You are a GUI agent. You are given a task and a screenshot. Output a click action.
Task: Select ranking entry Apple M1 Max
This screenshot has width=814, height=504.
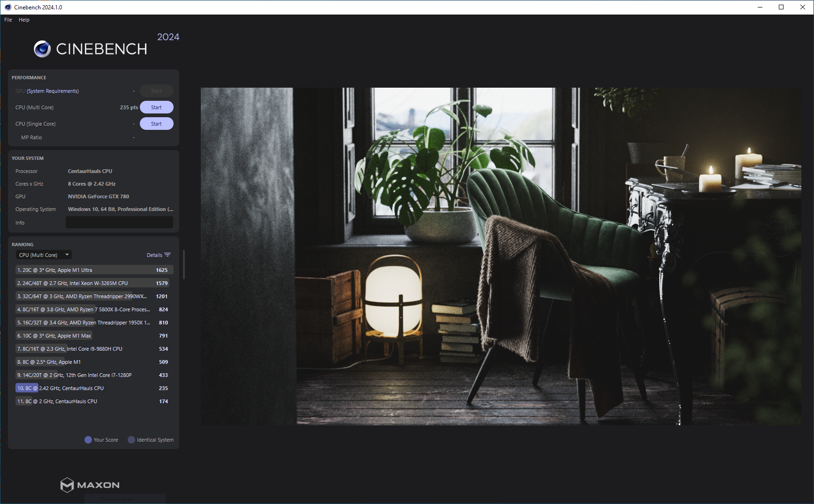pos(94,336)
